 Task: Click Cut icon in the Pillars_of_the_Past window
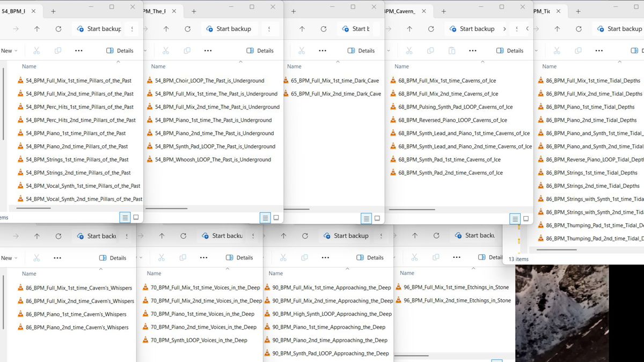(36, 50)
